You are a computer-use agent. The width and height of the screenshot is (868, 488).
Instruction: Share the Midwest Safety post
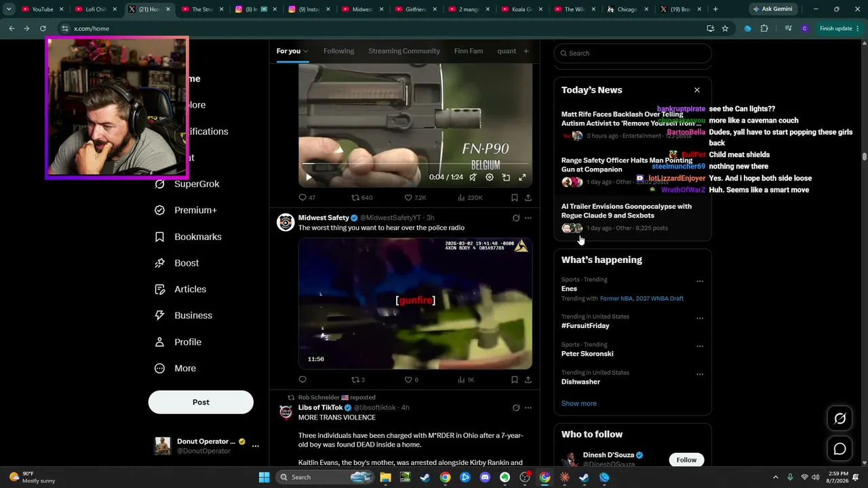coord(528,380)
